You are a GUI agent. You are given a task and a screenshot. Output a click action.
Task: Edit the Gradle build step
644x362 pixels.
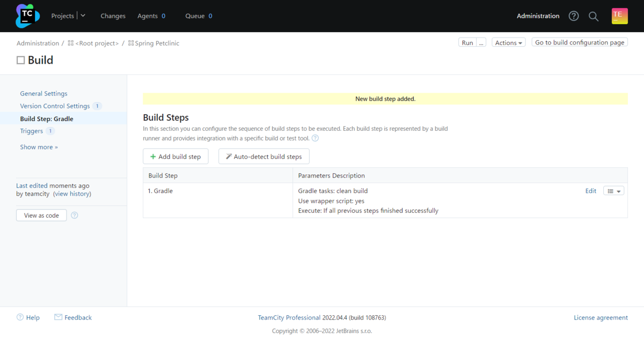590,191
